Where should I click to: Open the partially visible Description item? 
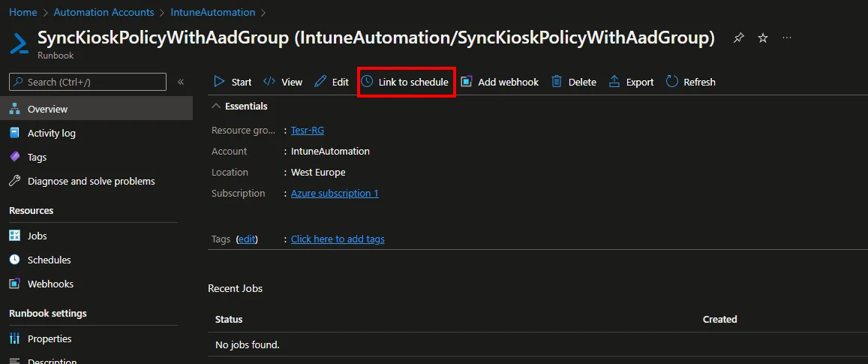pos(96,359)
